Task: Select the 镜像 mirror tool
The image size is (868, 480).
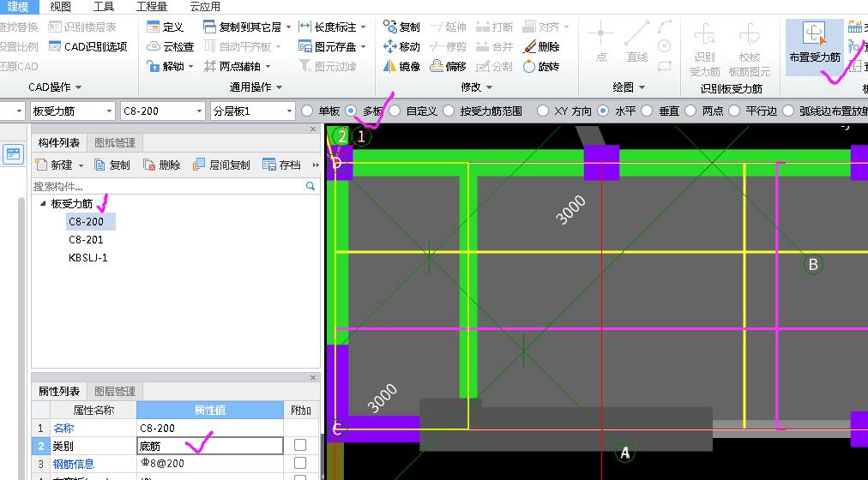Action: [x=402, y=66]
